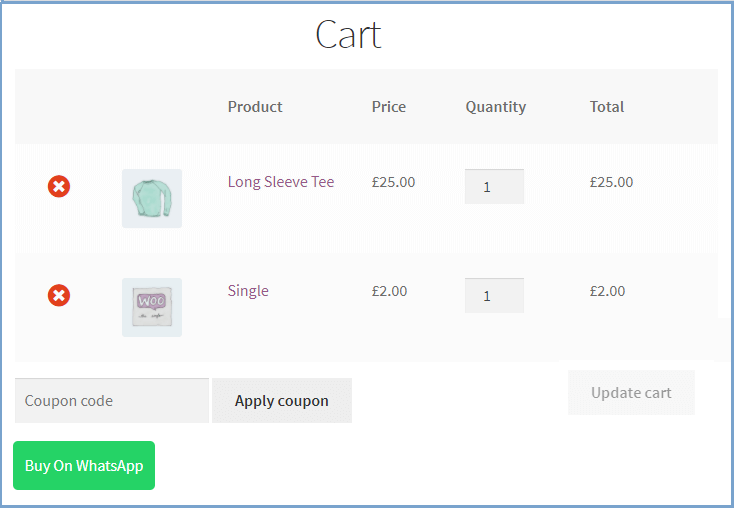Click the Cart page heading
Image resolution: width=734 pixels, height=508 pixels.
[x=349, y=34]
